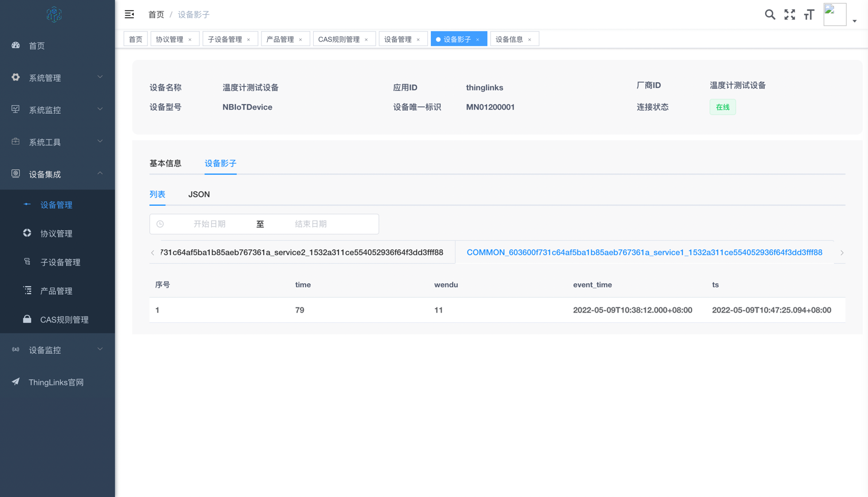Expand the 系统工具 menu chevron
The height and width of the screenshot is (497, 868).
[x=100, y=141]
